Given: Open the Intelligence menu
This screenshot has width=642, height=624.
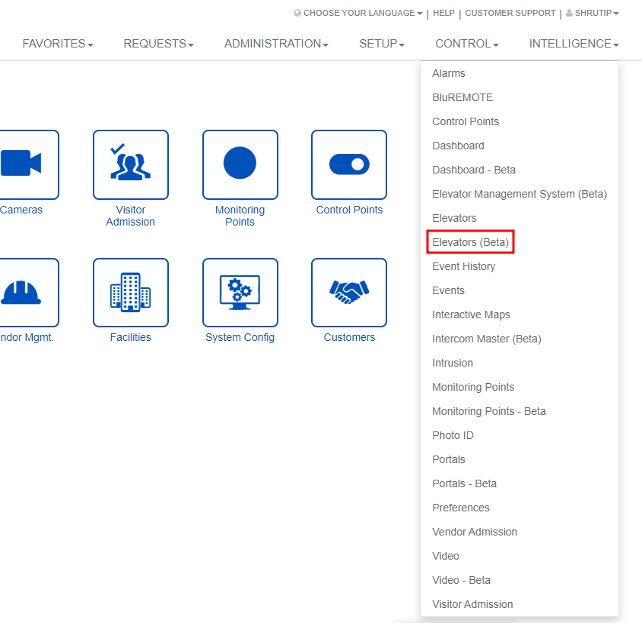Looking at the screenshot, I should [573, 44].
